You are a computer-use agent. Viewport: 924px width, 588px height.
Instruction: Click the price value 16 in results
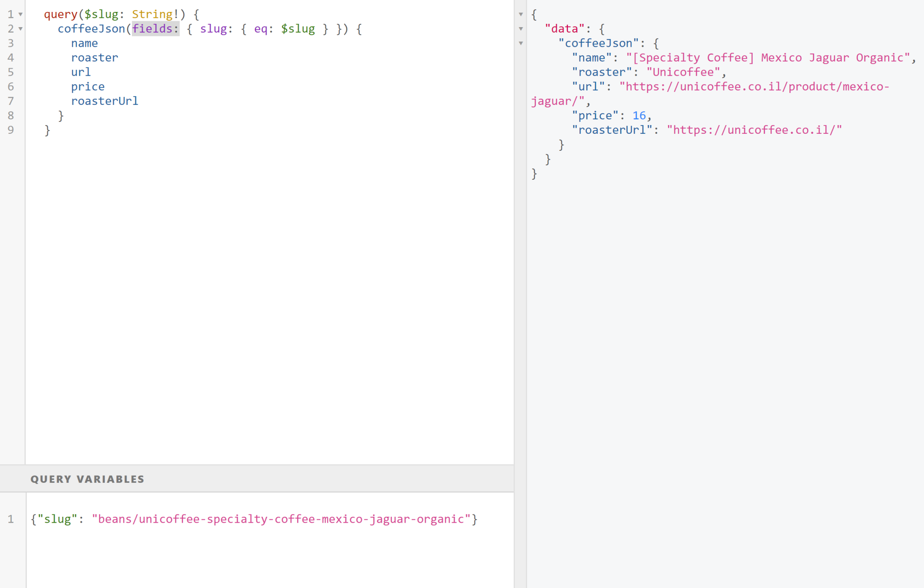[639, 116]
